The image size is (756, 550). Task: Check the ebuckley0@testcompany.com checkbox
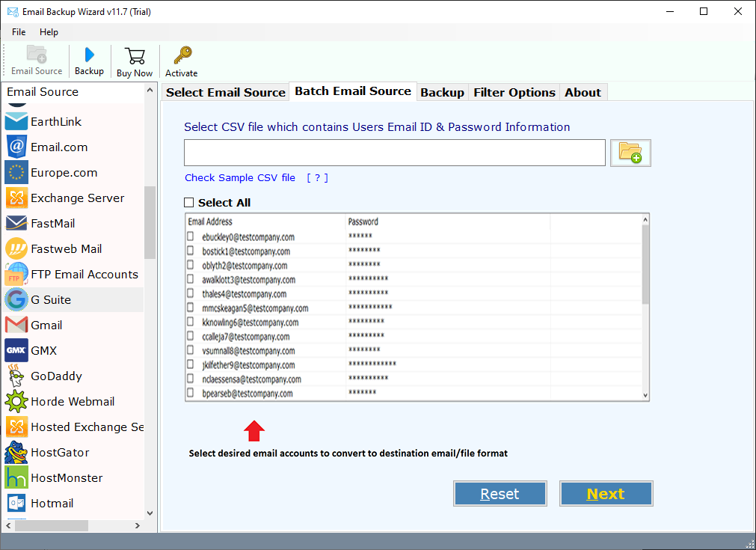point(191,236)
